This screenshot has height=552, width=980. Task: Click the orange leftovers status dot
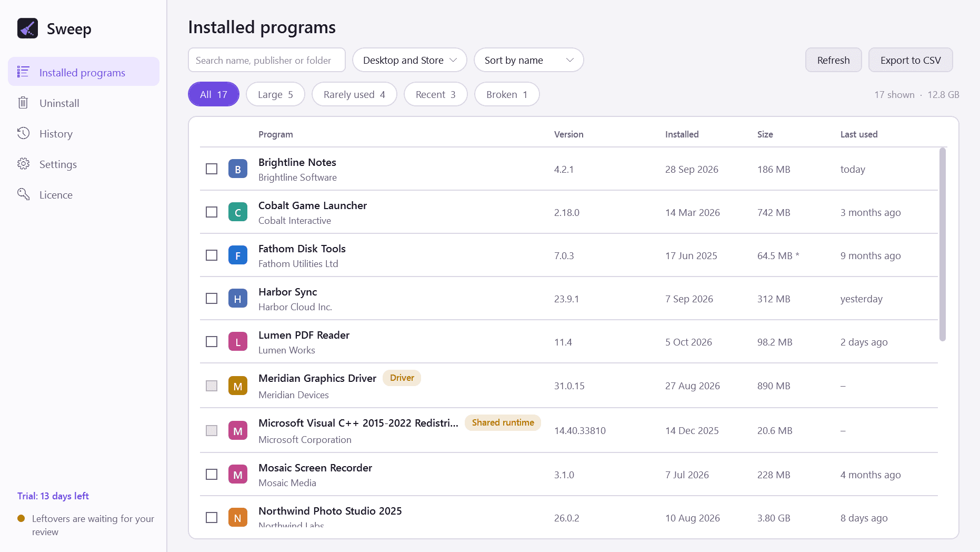click(21, 518)
